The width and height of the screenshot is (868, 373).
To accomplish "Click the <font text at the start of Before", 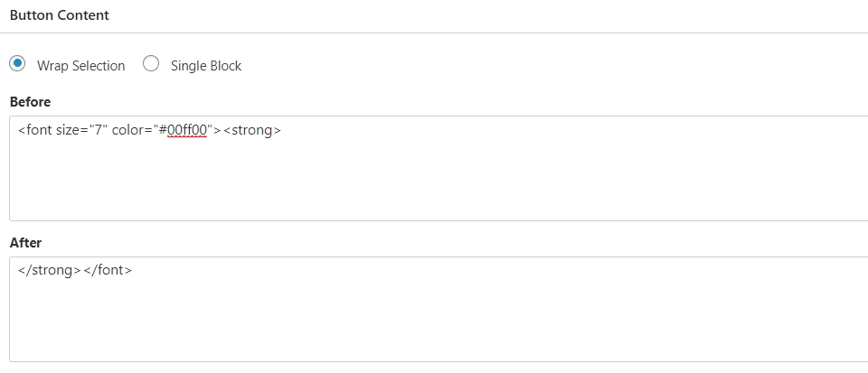I will coord(35,130).
